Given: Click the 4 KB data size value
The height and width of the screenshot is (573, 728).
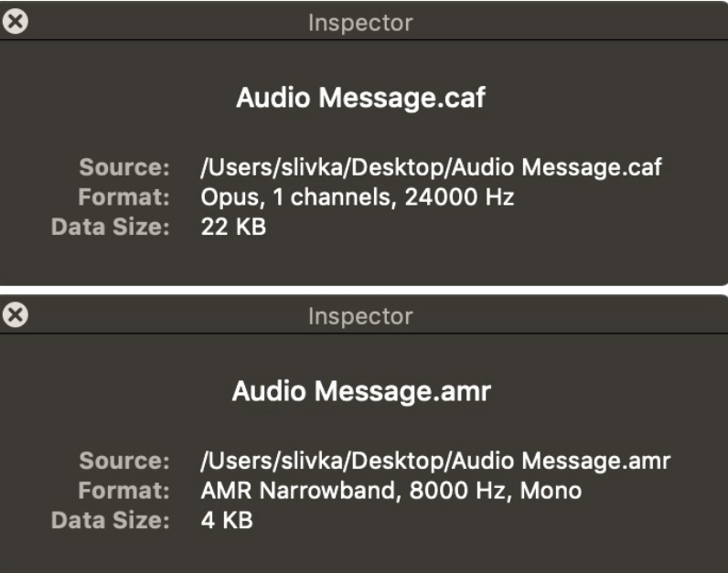Looking at the screenshot, I should 226,521.
